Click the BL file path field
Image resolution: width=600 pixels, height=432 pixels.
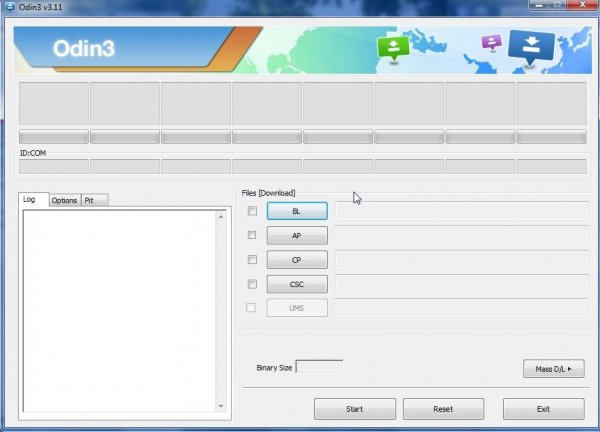462,211
